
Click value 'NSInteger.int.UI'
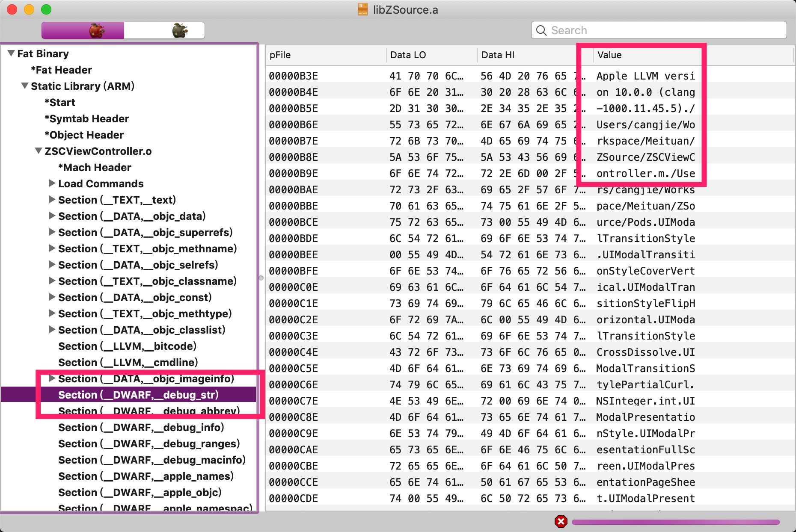click(x=645, y=401)
